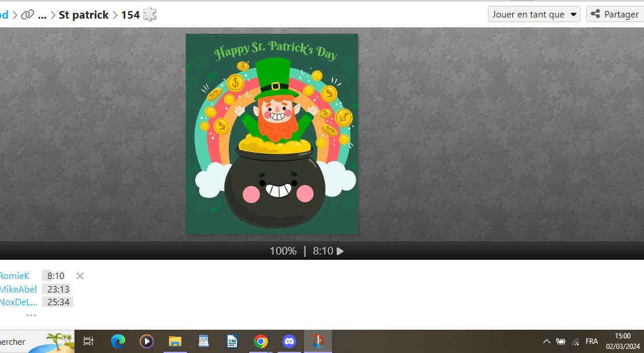Open the WordPad document taskbar icon

click(203, 341)
